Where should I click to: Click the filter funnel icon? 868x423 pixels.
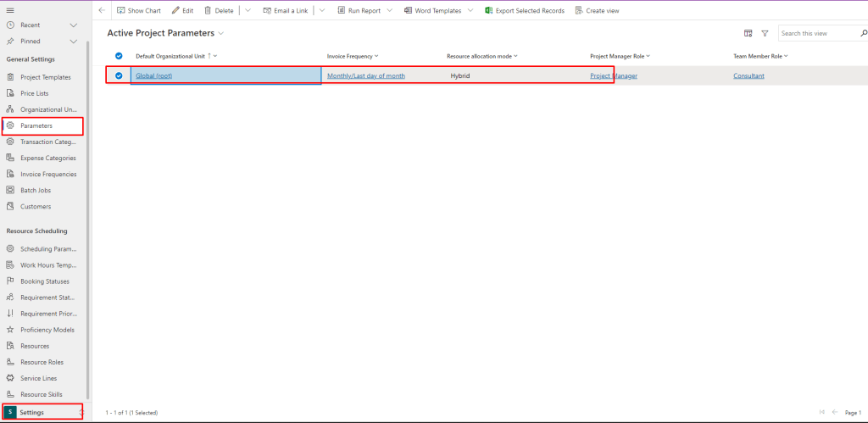(765, 34)
